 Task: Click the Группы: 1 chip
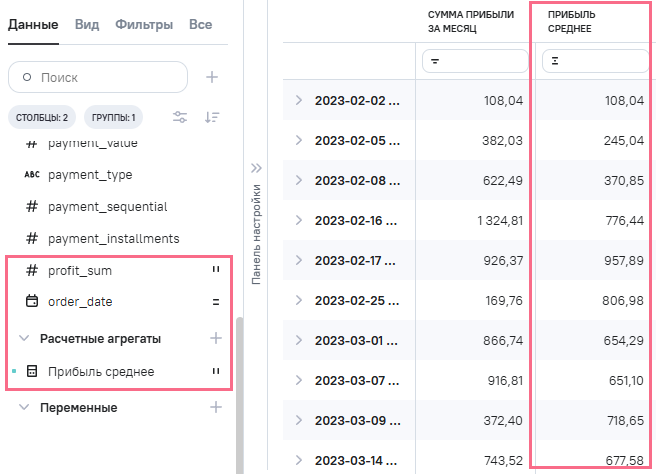[114, 118]
